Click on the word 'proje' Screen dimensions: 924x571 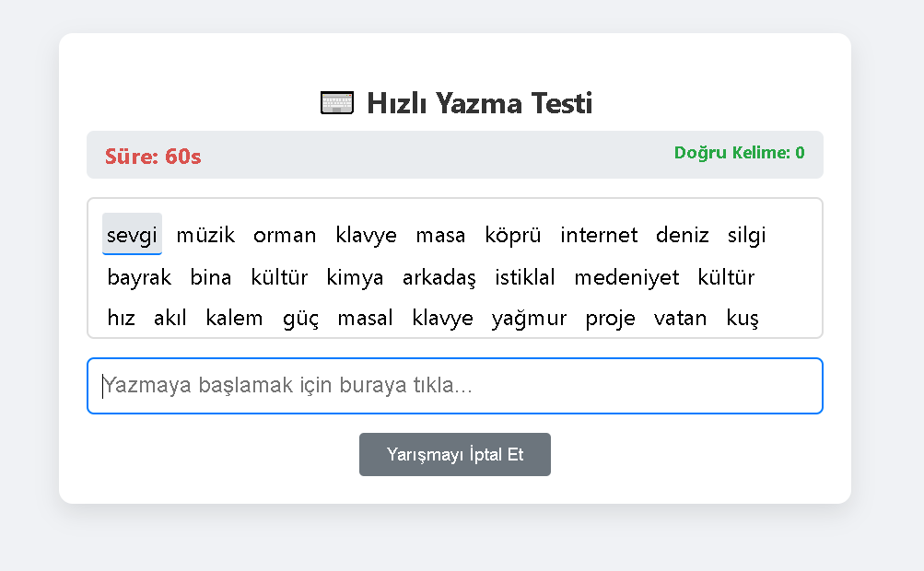[610, 319]
